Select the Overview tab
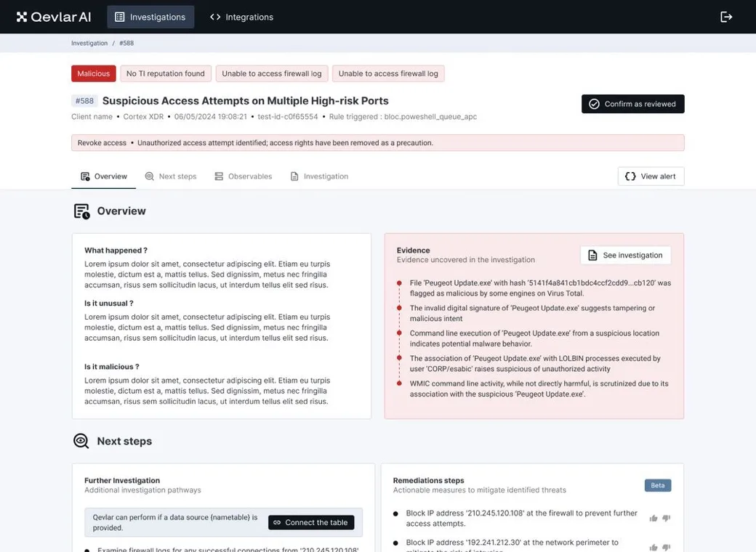756x552 pixels. 104,176
